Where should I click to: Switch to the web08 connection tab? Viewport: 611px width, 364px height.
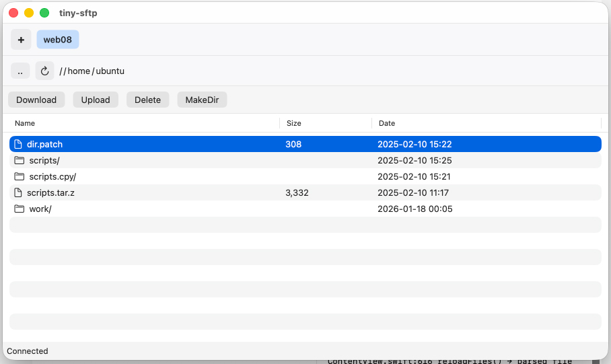coord(58,40)
